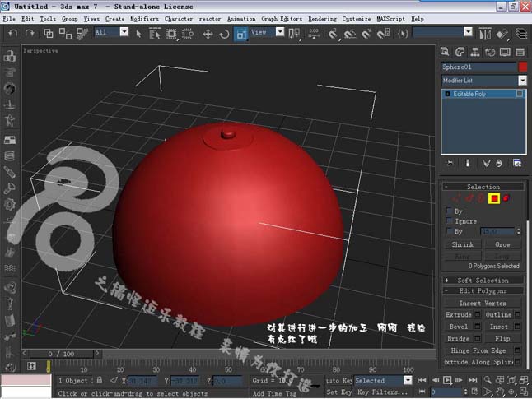Activate the Select Object arrow tool
Screen dimensions: 532x399
coord(138,34)
